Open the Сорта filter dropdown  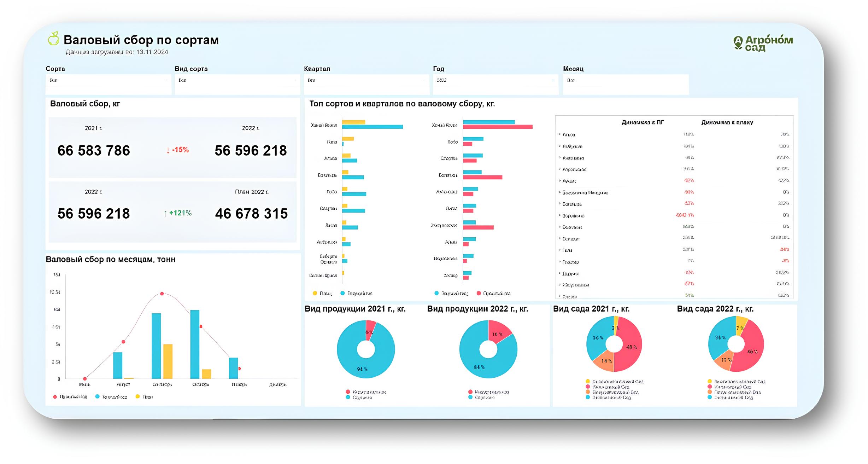pos(108,84)
